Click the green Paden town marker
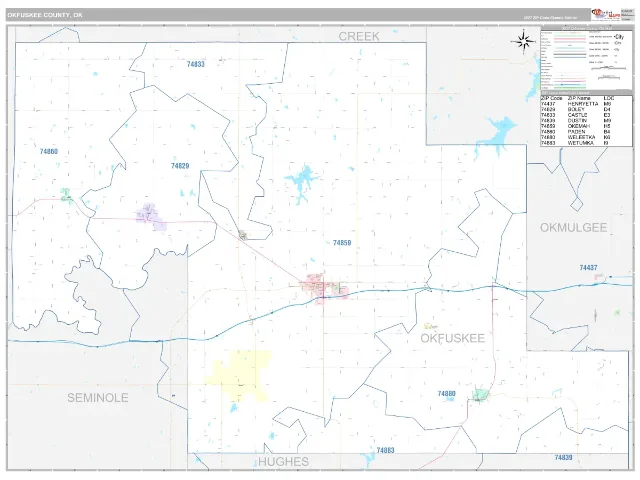The image size is (640, 480). click(66, 195)
